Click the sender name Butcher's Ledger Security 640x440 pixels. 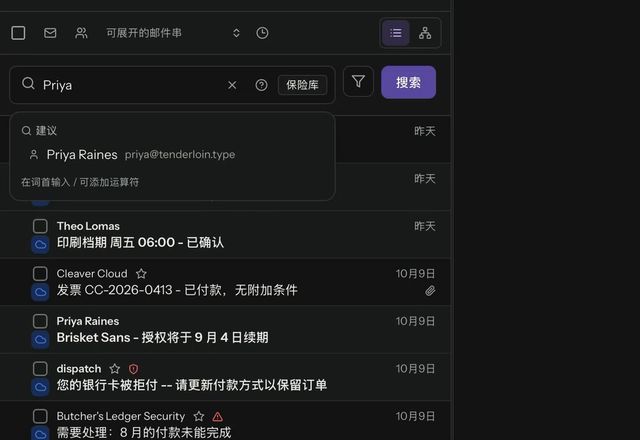click(x=121, y=416)
